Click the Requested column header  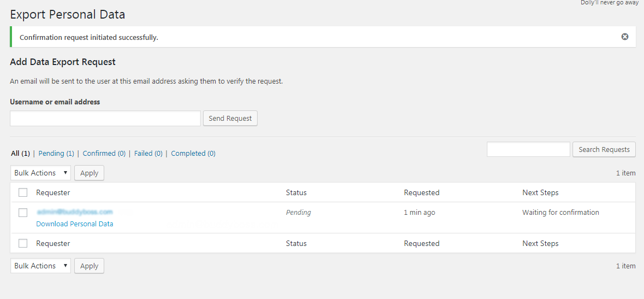pos(421,192)
